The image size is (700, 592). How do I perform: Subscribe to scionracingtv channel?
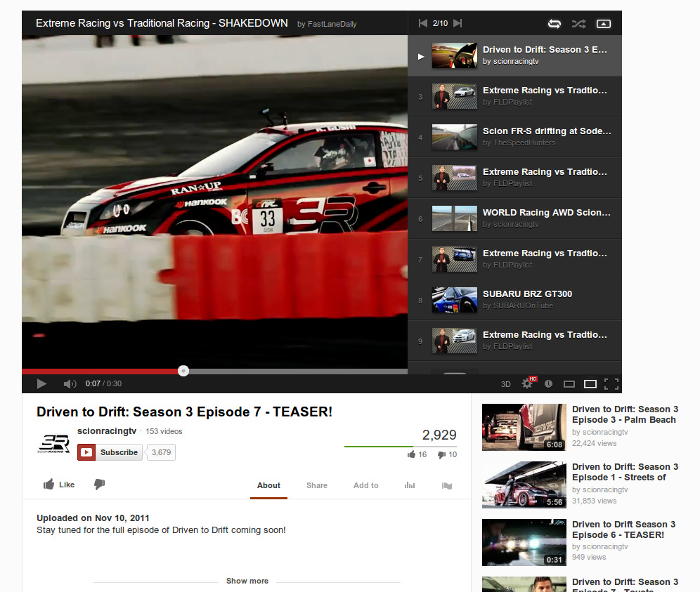(x=110, y=452)
